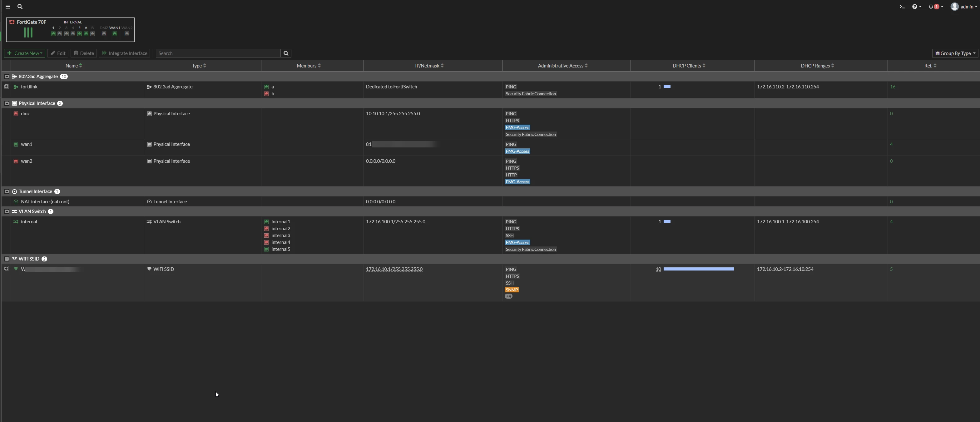This screenshot has width=980, height=422.
Task: Click internal3 member port icon
Action: coord(266,236)
